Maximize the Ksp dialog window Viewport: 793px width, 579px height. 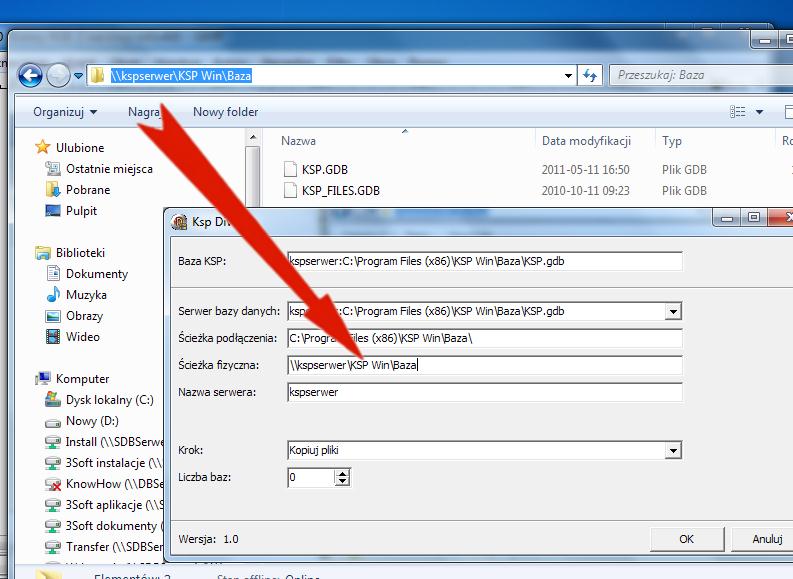[754, 218]
